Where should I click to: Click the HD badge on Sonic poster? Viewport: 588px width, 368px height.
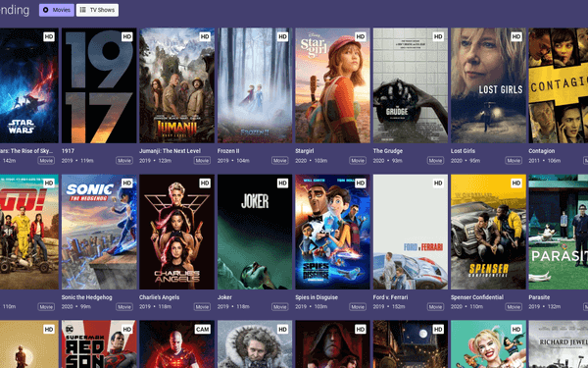pyautogui.click(x=127, y=184)
